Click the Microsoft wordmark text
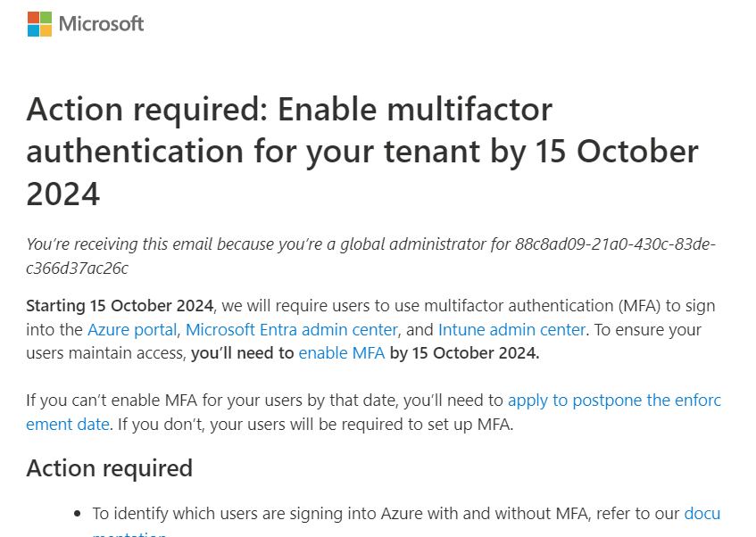 (101, 24)
